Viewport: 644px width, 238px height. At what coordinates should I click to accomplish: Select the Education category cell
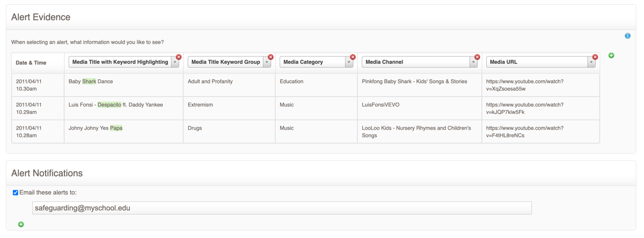point(316,85)
